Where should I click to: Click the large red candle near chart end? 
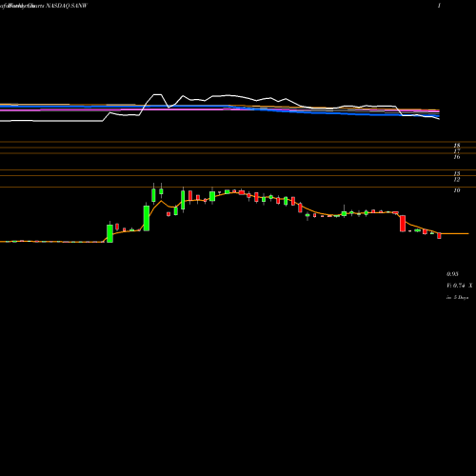[403, 224]
